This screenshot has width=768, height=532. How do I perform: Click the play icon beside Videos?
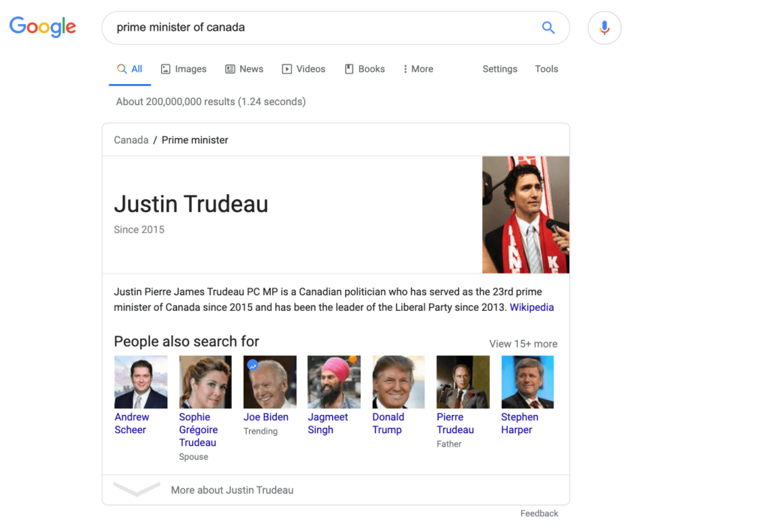286,68
